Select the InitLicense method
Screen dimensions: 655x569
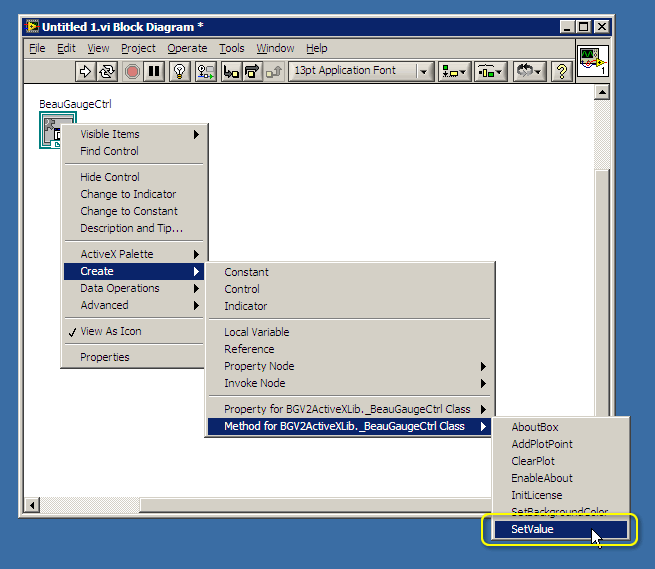pos(561,495)
